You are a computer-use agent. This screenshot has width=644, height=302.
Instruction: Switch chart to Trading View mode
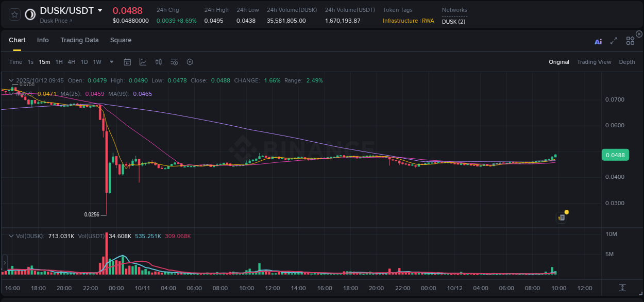pos(594,62)
